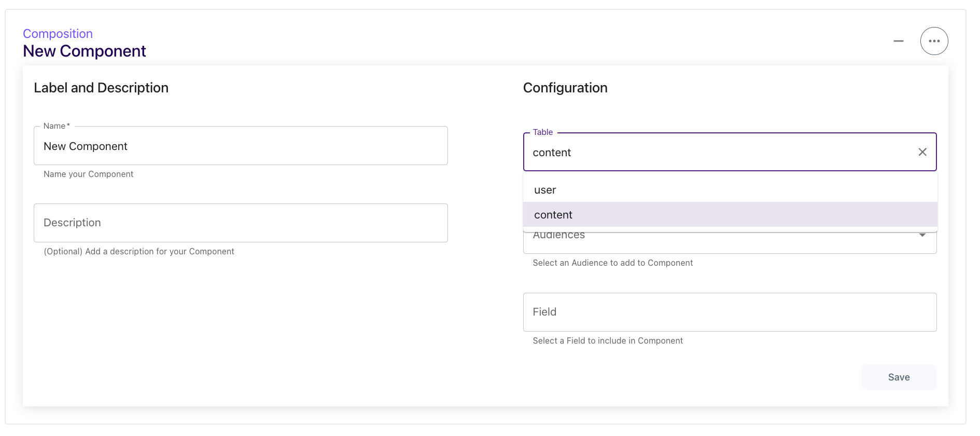Open the Composition breadcrumb link
980x436 pixels.
coord(58,34)
